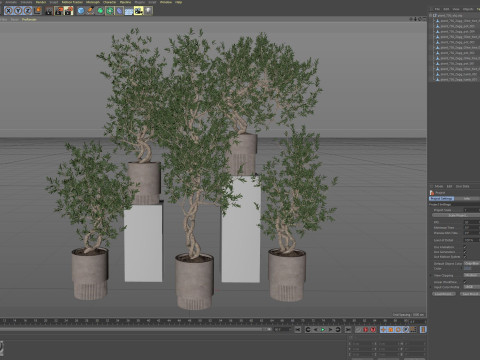Click the Render View clapperboard icon
This screenshot has height=360, width=480.
point(49,11)
